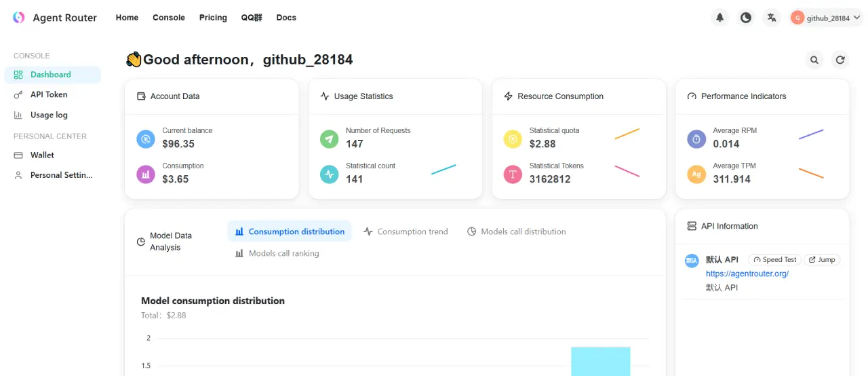Open the notifications bell icon
This screenshot has height=376, width=868.
point(719,18)
